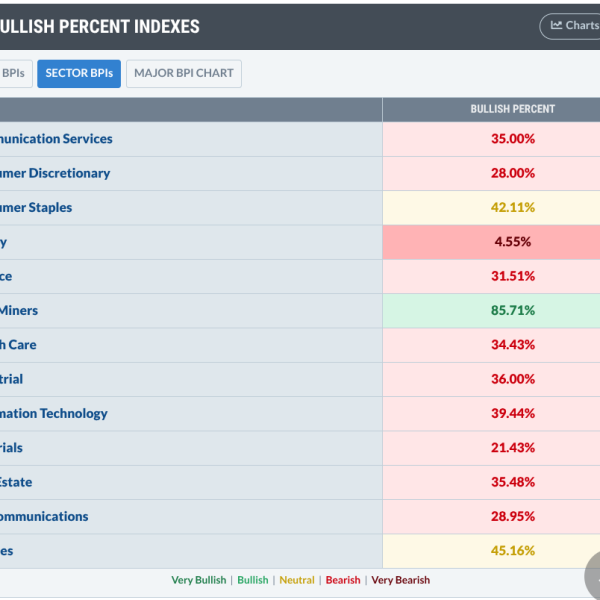Click the 28.95% bullish percent value
This screenshot has width=600, height=600.
click(513, 517)
